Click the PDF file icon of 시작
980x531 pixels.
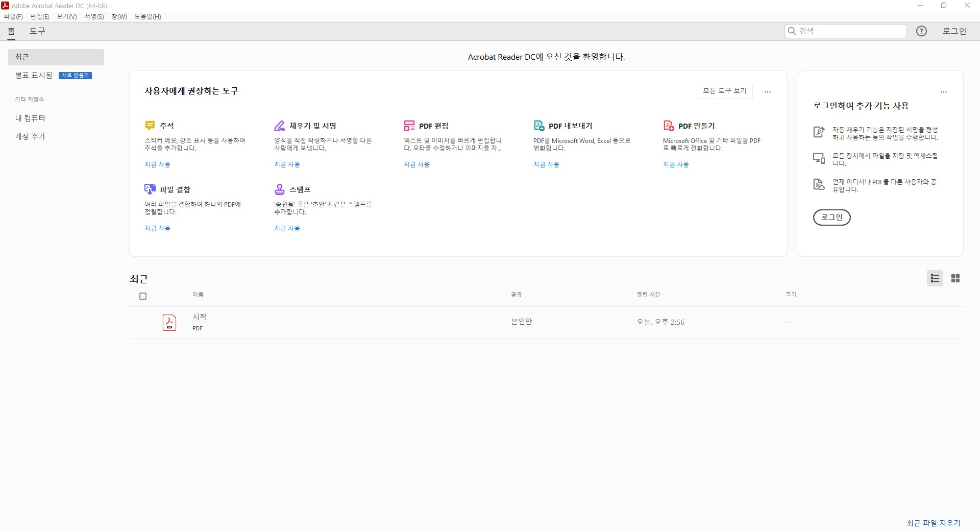[x=169, y=323]
